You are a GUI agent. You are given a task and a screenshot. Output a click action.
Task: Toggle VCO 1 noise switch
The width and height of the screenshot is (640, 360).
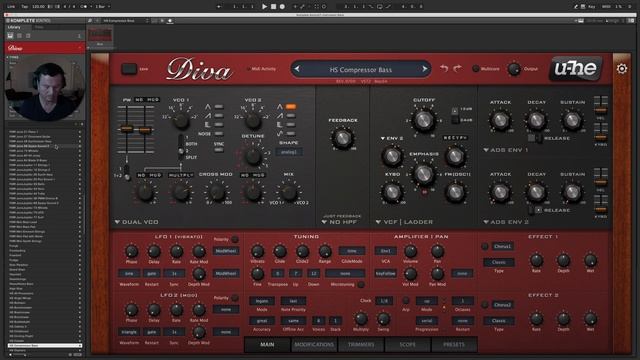[219, 134]
